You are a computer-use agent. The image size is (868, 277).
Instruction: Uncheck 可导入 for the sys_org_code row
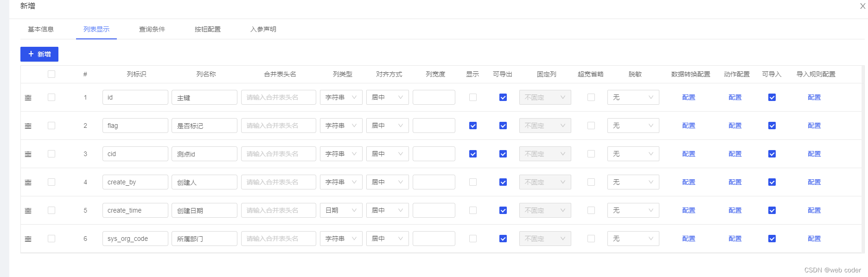click(772, 239)
